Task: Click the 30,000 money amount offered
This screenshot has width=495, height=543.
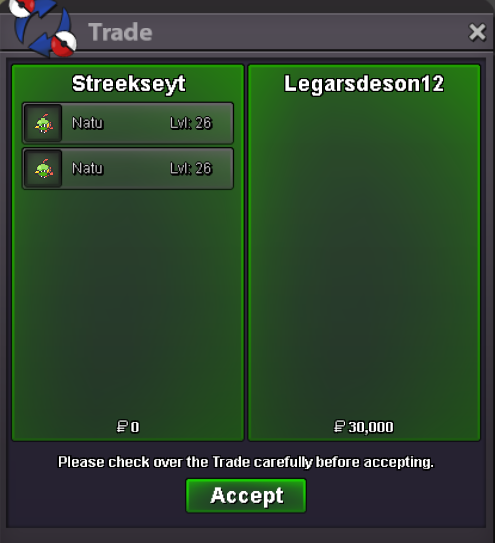Action: coord(371,427)
